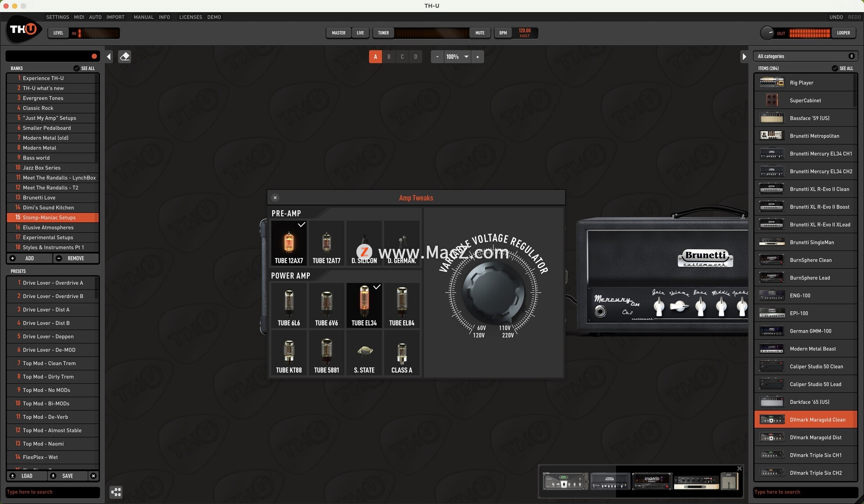The image size is (864, 504).
Task: Open the AUTO menu
Action: click(x=95, y=17)
